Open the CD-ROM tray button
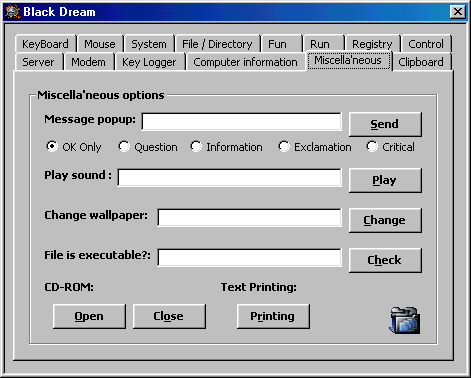 89,316
